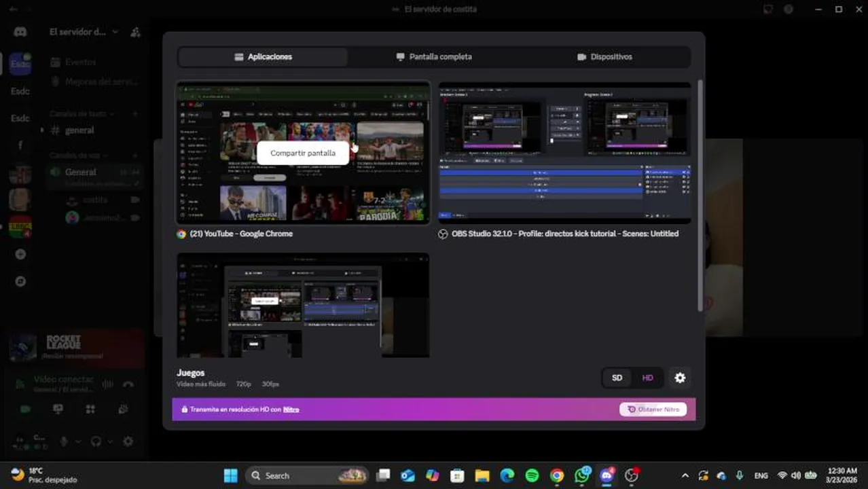Open the discover servers compass icon
Viewport: 868px width, 489px height.
(20, 280)
